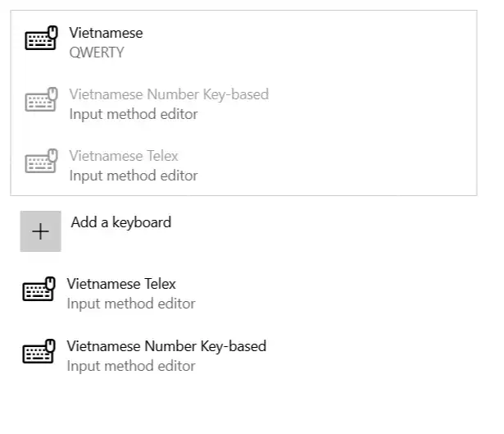Click the keyboard icon beside Vietnamese QWERTY
This screenshot has width=504, height=434.
click(x=41, y=38)
